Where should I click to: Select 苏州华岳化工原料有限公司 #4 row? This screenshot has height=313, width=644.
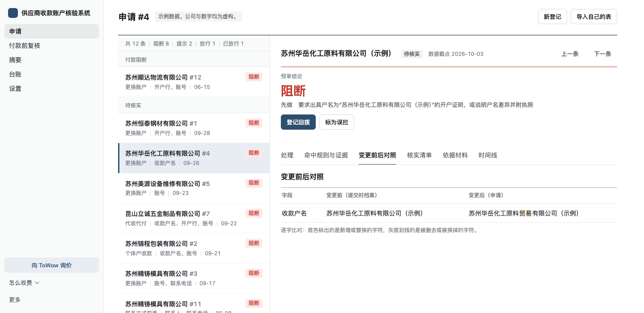pyautogui.click(x=194, y=158)
